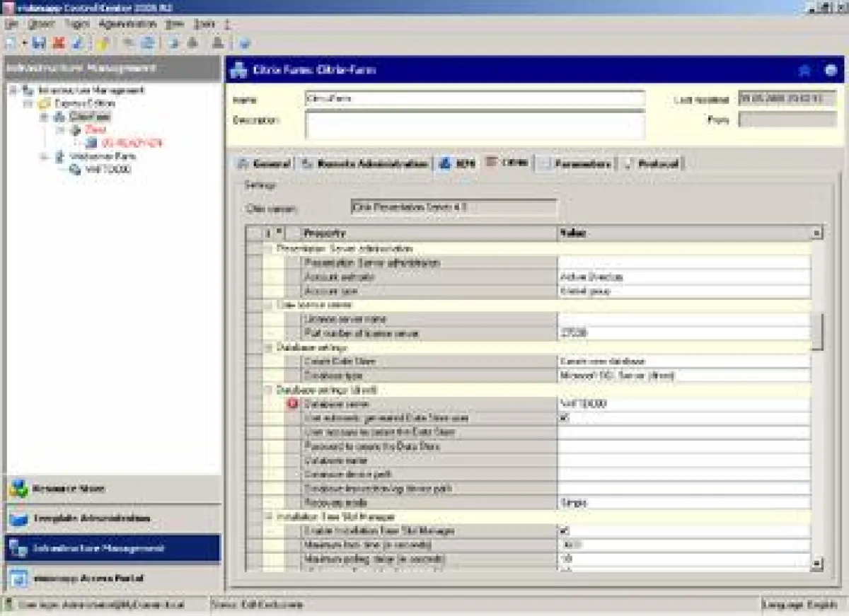Screen dimensions: 849x616
Task: Expand the Webserver Farm tree node
Action: (x=44, y=156)
